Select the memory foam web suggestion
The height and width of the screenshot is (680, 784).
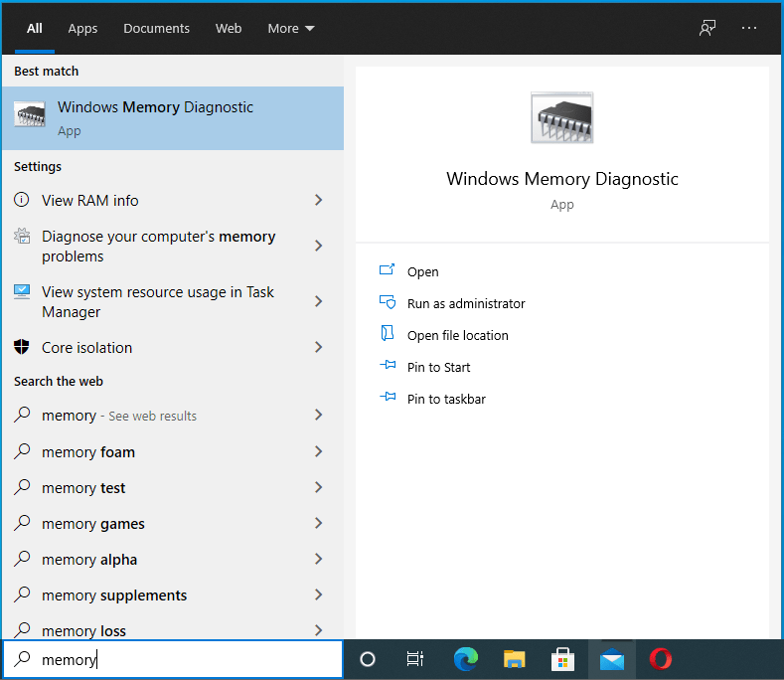(x=173, y=451)
